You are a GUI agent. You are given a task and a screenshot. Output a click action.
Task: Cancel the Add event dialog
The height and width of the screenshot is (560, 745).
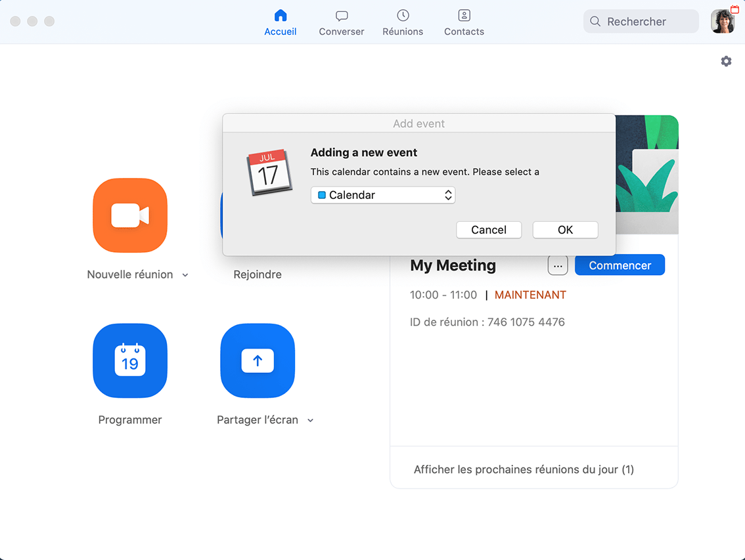click(x=489, y=230)
